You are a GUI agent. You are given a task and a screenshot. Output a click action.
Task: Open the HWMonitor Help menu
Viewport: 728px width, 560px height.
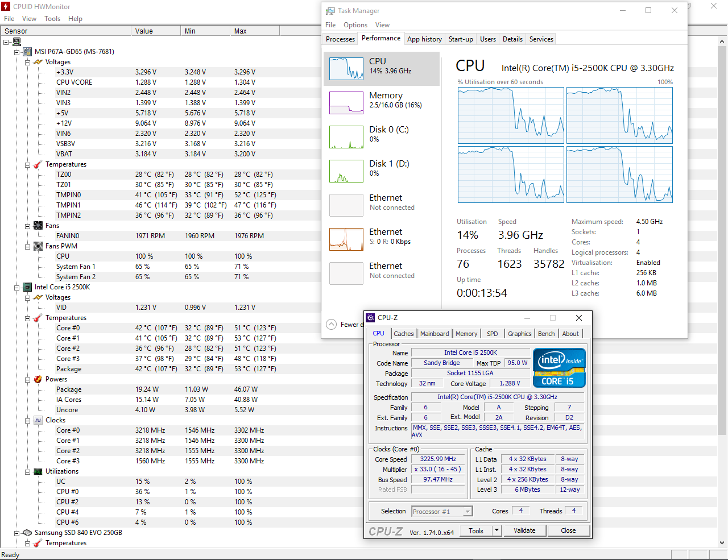point(76,19)
